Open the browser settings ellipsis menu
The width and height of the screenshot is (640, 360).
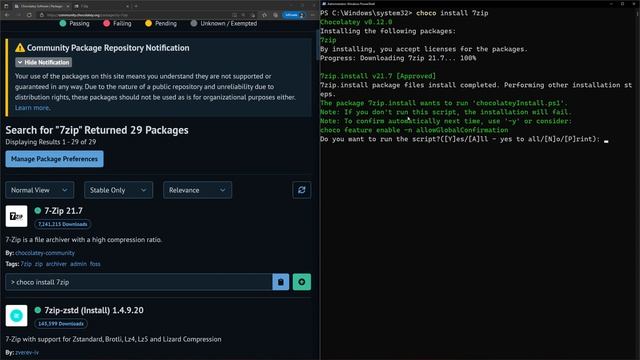click(x=313, y=15)
